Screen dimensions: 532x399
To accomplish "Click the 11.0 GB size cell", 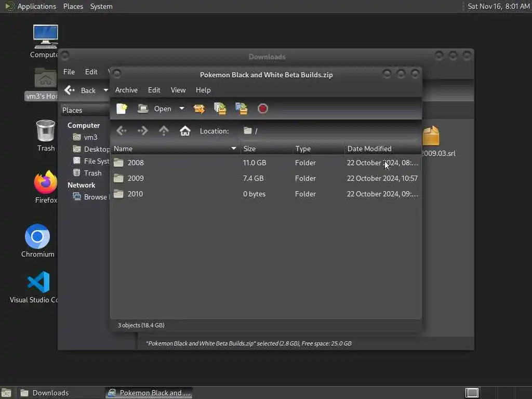I will pyautogui.click(x=255, y=163).
